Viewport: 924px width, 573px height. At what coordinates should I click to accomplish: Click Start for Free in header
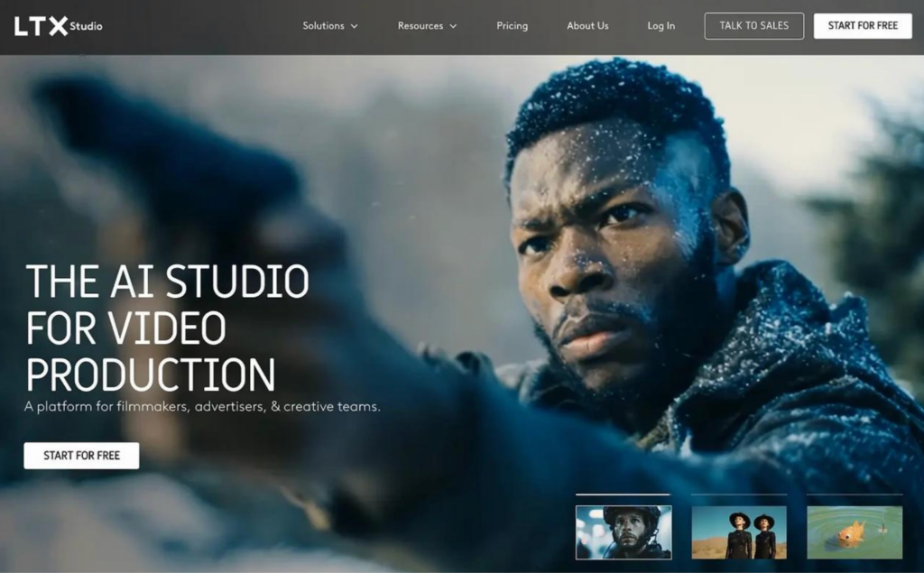point(863,26)
